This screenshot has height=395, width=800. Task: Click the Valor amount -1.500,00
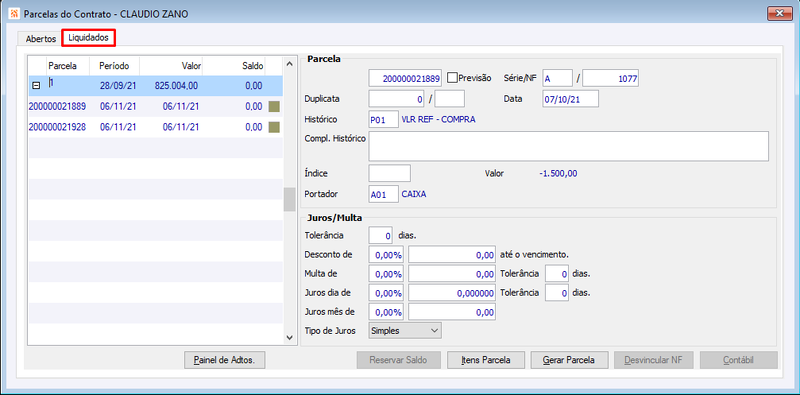[558, 174]
